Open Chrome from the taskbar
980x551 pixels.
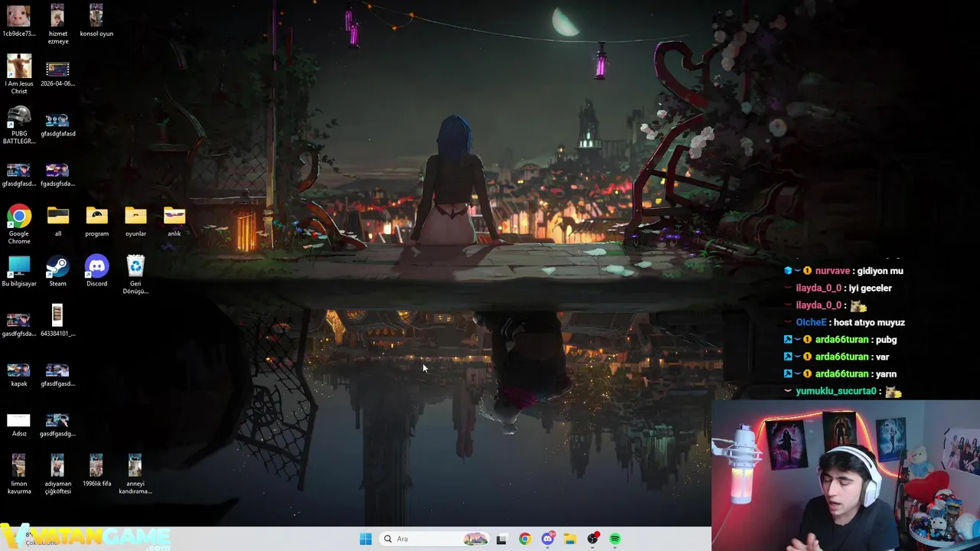click(524, 539)
